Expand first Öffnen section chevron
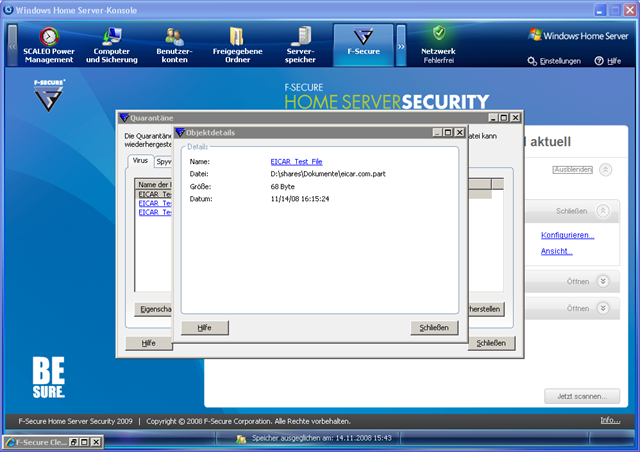The image size is (640, 452). pos(603,281)
